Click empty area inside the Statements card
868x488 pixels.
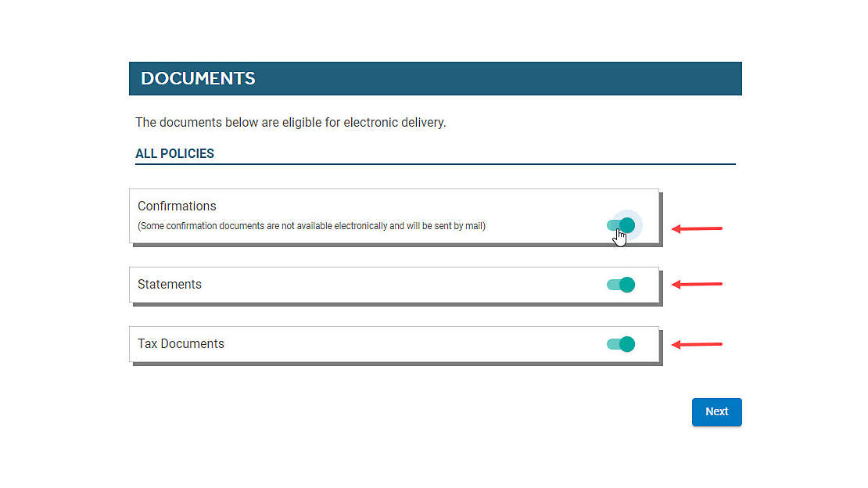404,285
